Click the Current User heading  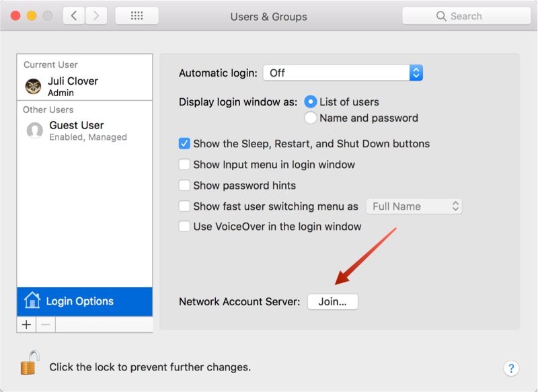pyautogui.click(x=50, y=65)
